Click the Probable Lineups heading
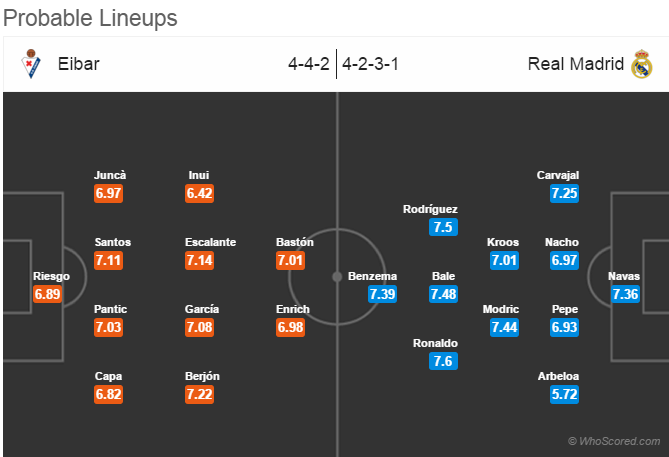Image resolution: width=669 pixels, height=457 pixels. point(90,18)
